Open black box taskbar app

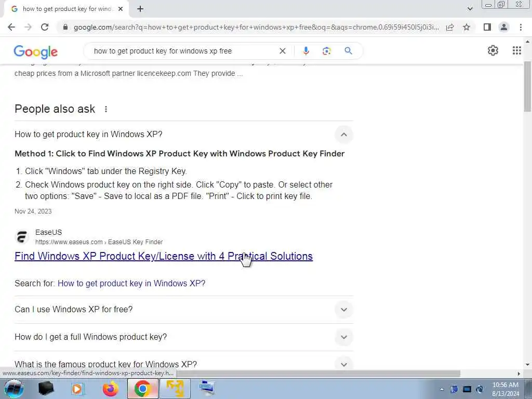46,389
